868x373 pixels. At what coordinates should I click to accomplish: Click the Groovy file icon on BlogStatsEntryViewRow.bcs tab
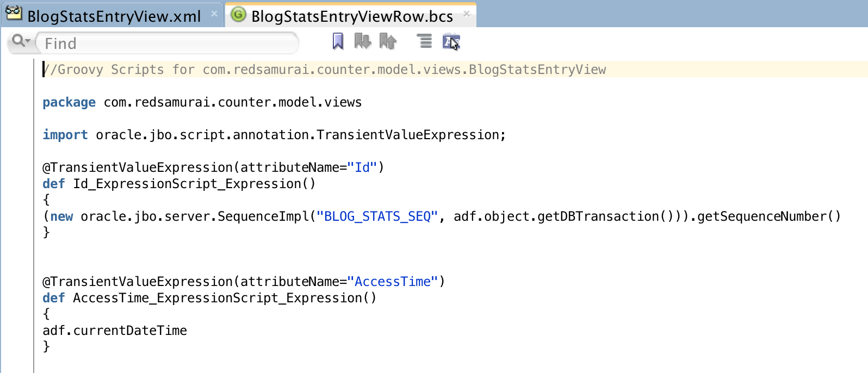pos(238,15)
